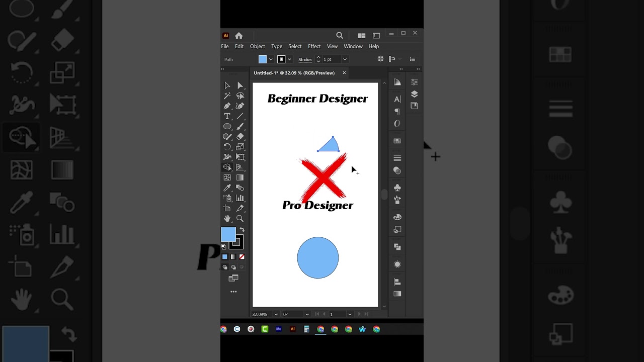The height and width of the screenshot is (362, 644).
Task: Open the rotate view angle dropdown
Action: (307, 314)
